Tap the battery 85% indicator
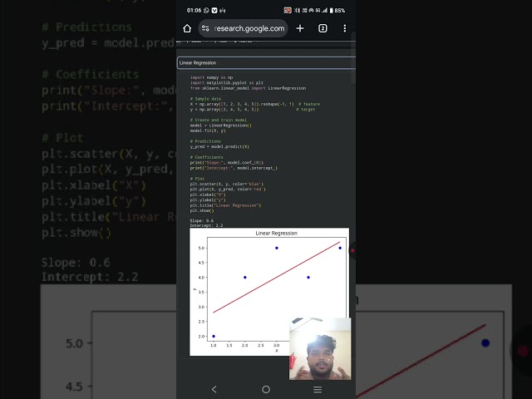This screenshot has width=532, height=399. coord(337,11)
